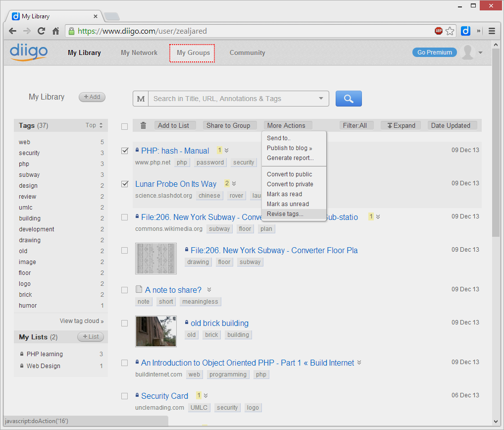The height and width of the screenshot is (430, 504).
Task: Click the Expand button in toolbar
Action: point(401,125)
